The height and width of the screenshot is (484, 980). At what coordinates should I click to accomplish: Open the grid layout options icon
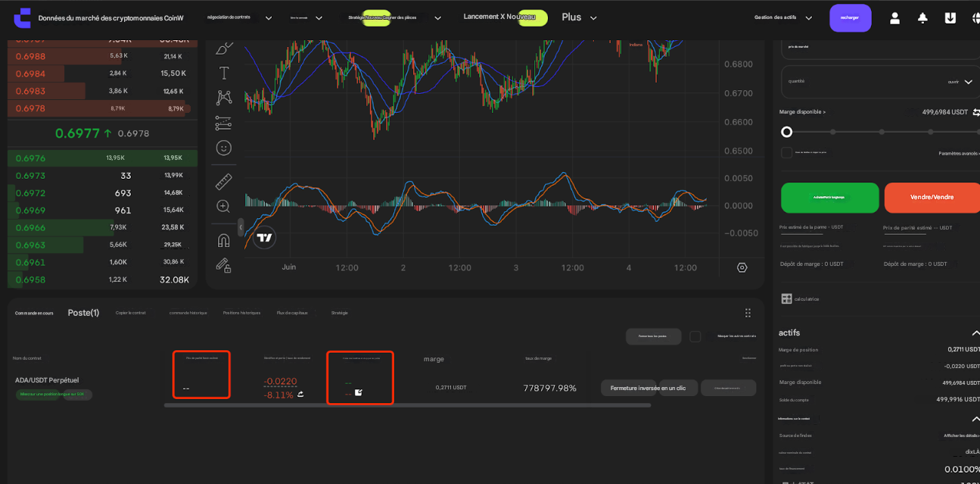(748, 313)
